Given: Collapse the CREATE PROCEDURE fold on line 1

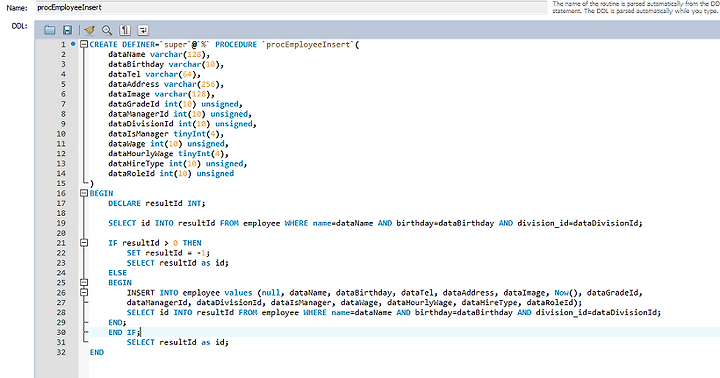Looking at the screenshot, I should (84, 45).
